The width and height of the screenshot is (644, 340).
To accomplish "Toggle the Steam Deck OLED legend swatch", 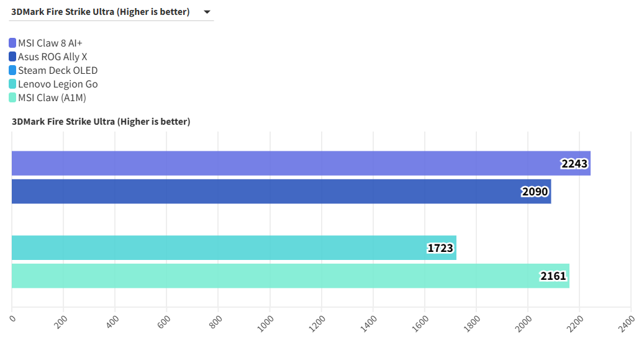I will coord(12,70).
